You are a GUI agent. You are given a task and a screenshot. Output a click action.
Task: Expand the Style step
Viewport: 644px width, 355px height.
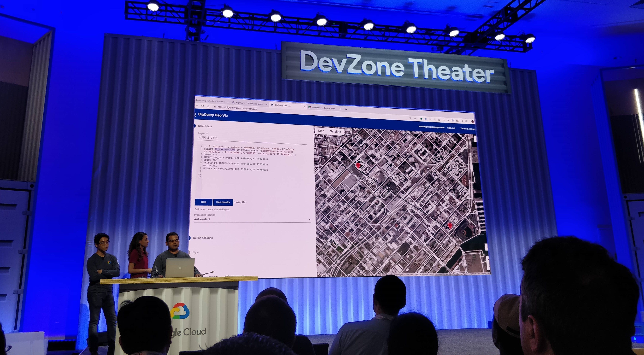[195, 252]
